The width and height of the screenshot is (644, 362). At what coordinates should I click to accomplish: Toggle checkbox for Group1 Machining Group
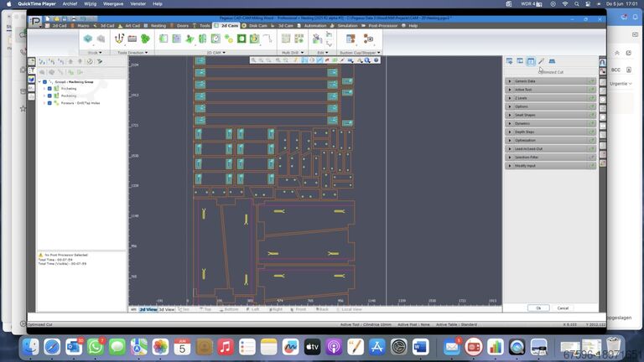point(44,82)
